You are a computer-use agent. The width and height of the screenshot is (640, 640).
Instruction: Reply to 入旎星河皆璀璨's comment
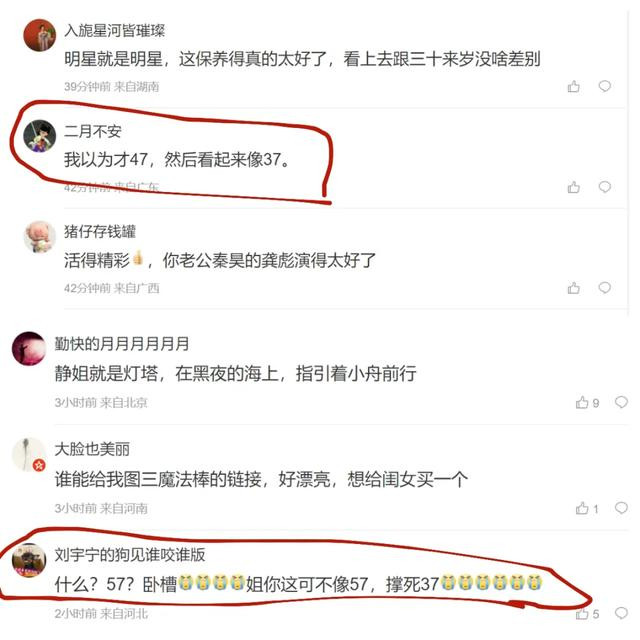604,86
